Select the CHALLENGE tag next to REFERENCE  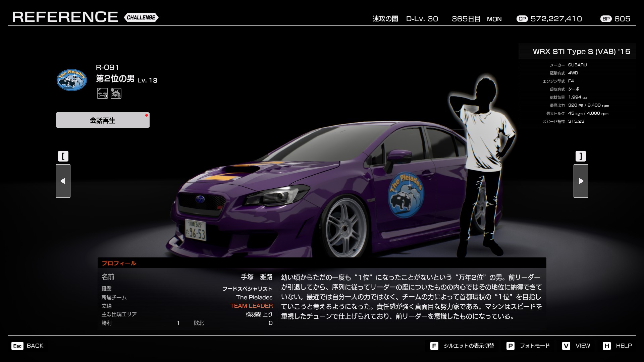[x=141, y=17]
